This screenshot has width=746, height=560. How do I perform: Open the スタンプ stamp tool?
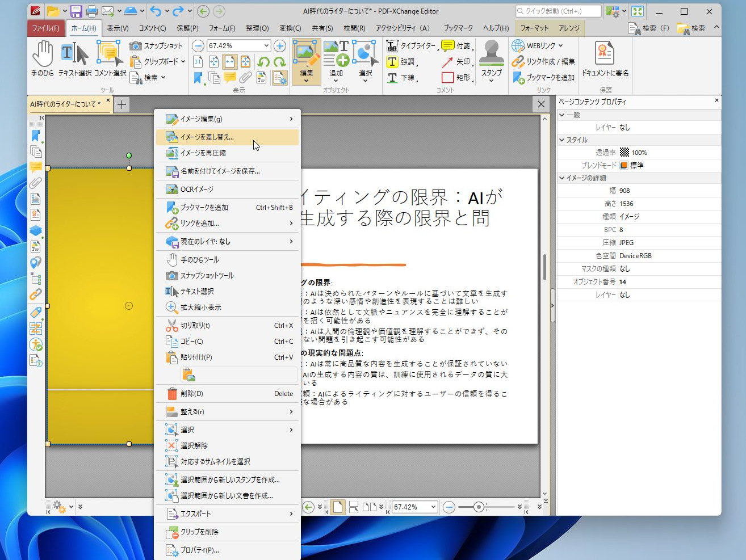(491, 59)
